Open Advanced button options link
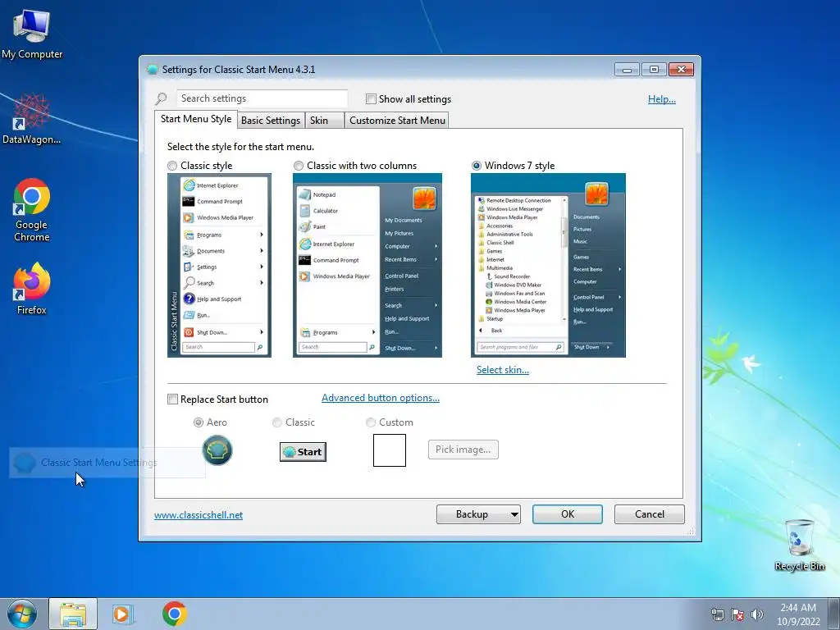Viewport: 840px width, 630px height. click(381, 398)
